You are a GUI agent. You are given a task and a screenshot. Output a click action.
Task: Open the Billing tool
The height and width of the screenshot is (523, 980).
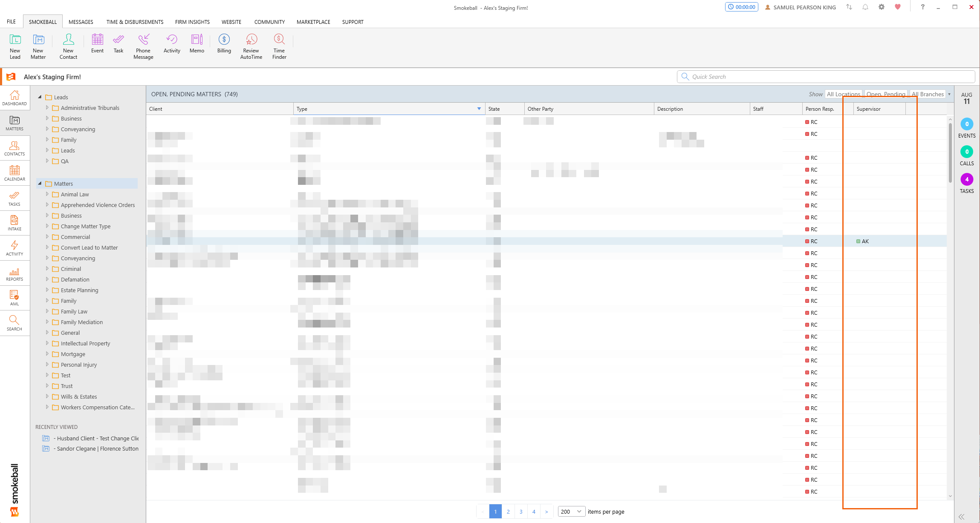tap(224, 43)
